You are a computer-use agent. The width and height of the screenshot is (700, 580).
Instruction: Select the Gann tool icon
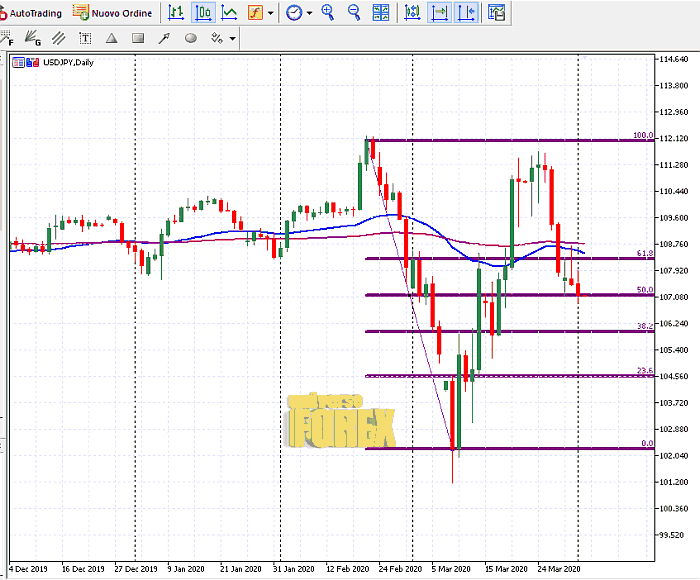(x=34, y=39)
